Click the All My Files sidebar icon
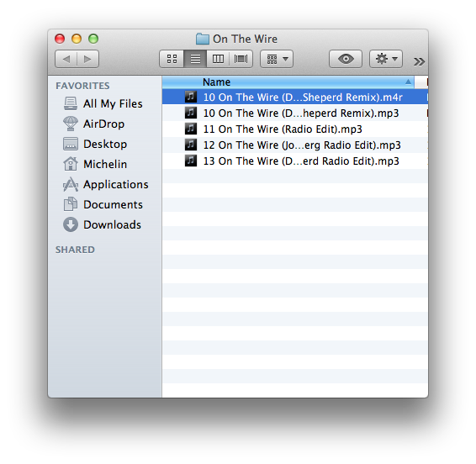The height and width of the screenshot is (464, 476). (x=71, y=103)
